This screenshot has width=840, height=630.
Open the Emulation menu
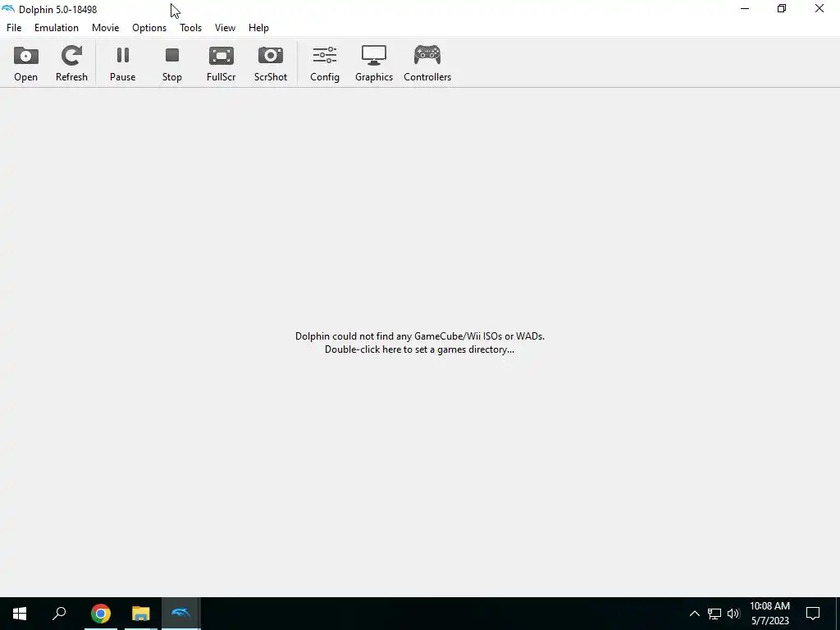57,28
